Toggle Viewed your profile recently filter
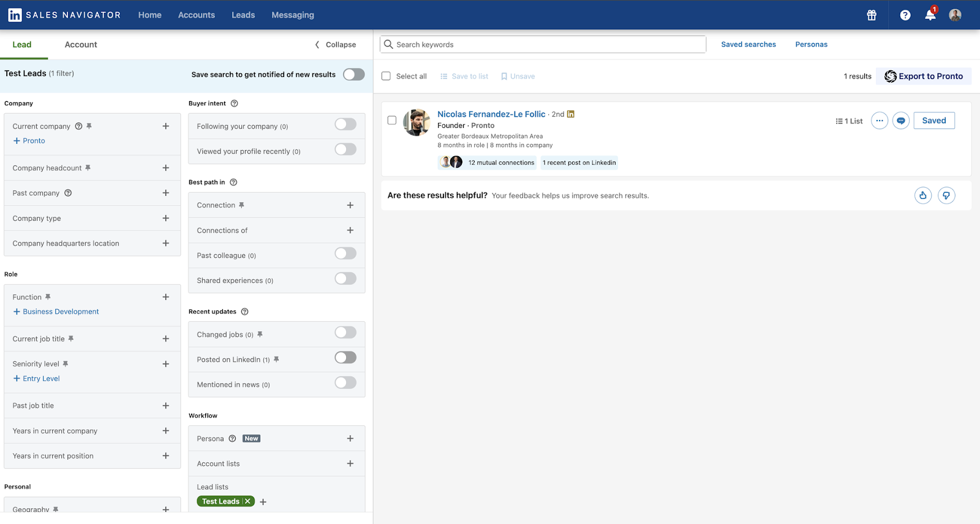Image resolution: width=980 pixels, height=524 pixels. click(345, 149)
